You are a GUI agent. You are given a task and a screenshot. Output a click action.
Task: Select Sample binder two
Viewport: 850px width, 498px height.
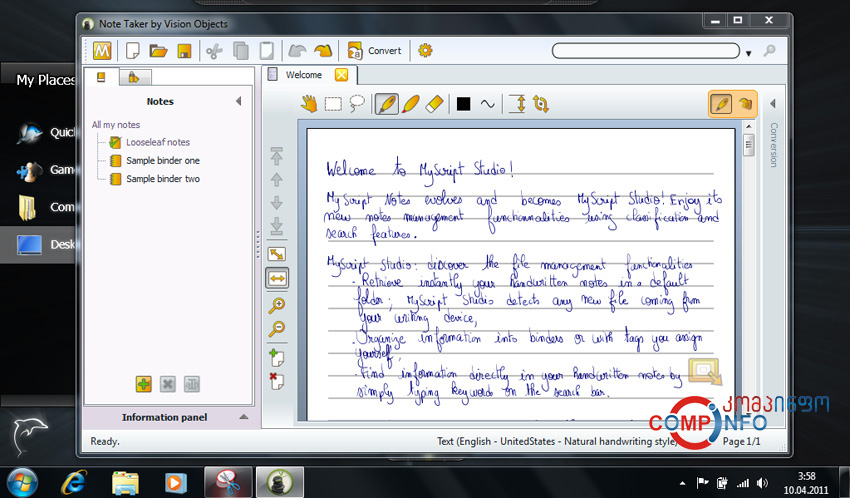pos(163,179)
